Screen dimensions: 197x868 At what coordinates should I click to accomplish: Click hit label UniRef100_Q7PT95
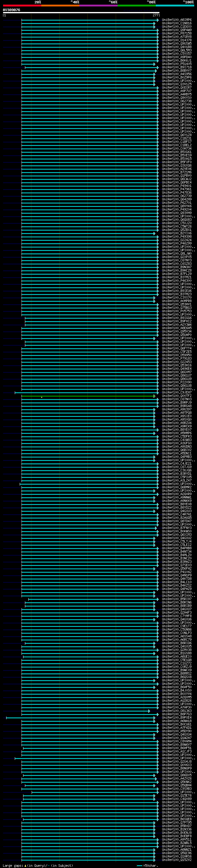pos(176,822)
